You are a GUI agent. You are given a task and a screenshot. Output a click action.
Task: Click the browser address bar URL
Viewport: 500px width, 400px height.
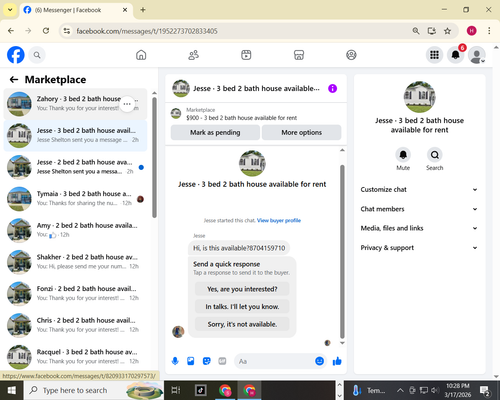(x=147, y=31)
